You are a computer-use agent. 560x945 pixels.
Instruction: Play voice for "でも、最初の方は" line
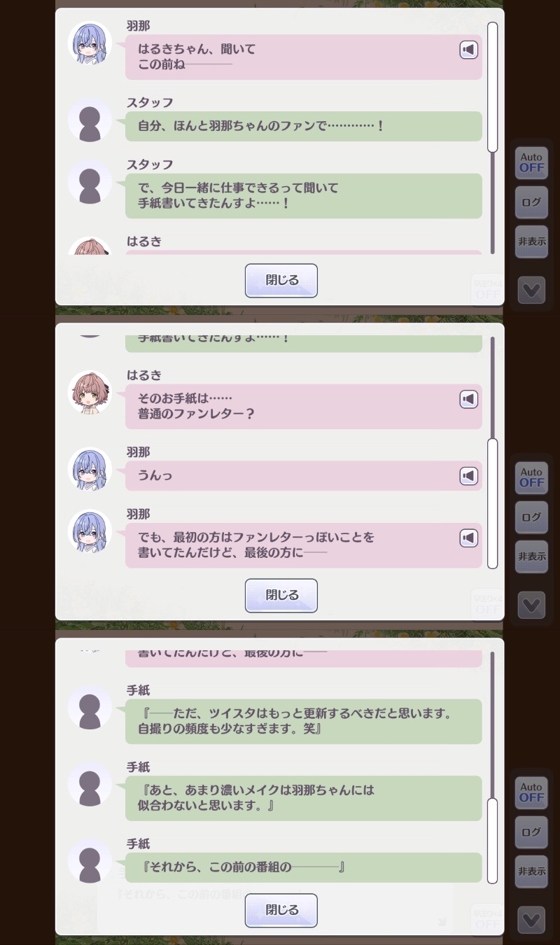click(468, 538)
